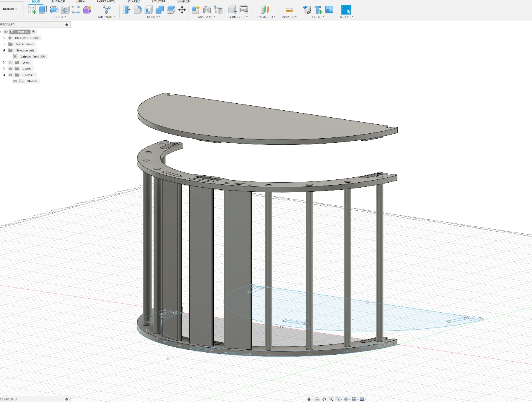Open the Automate tool icon

click(107, 9)
